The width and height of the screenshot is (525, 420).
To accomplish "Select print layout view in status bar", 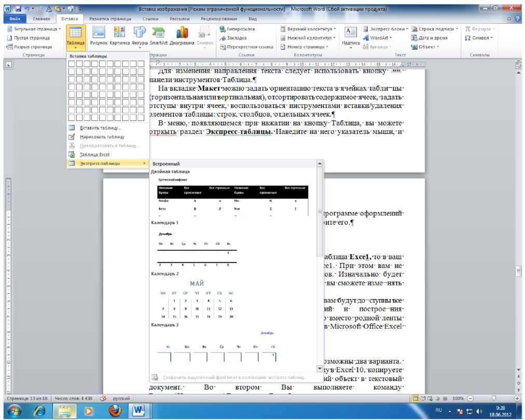I will (x=415, y=398).
